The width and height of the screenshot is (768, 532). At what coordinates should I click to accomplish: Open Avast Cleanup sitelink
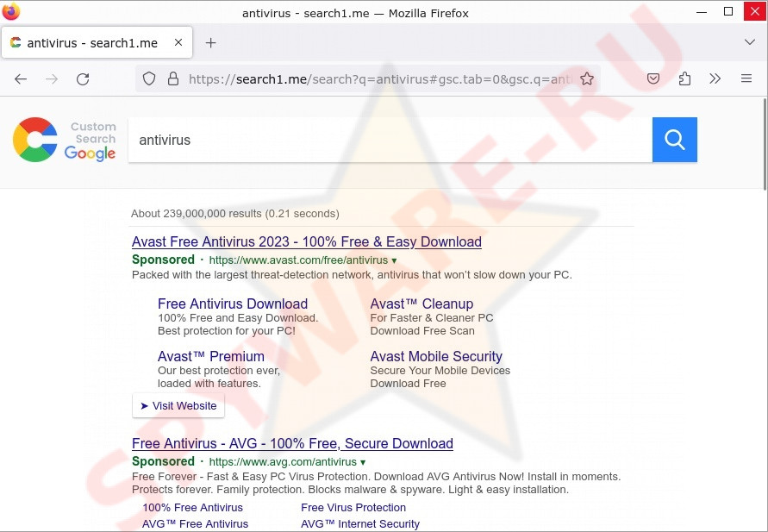pos(421,304)
